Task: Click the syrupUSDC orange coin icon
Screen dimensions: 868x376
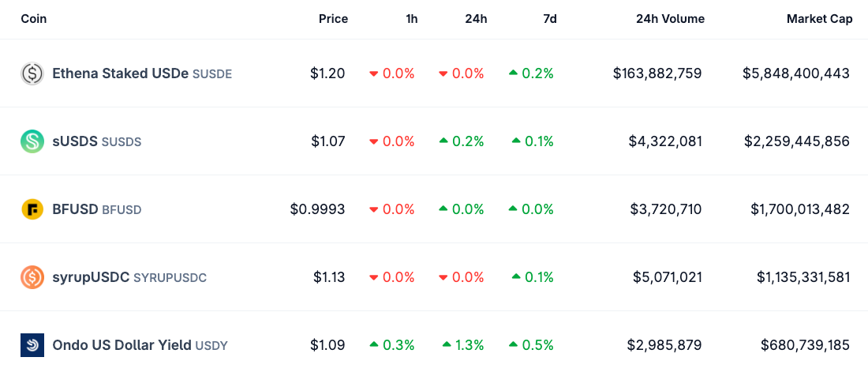Action: 32,277
